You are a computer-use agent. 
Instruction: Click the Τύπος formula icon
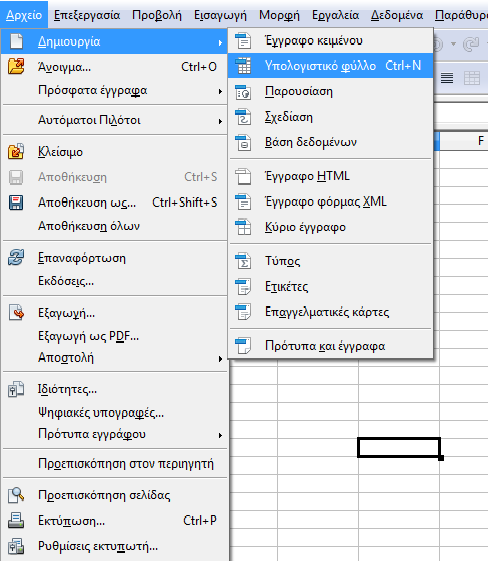(243, 261)
